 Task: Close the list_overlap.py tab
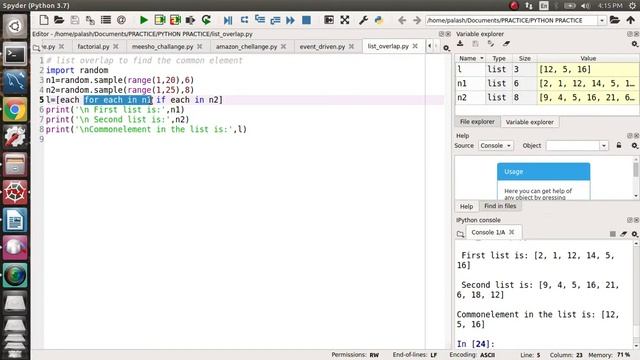pos(415,46)
